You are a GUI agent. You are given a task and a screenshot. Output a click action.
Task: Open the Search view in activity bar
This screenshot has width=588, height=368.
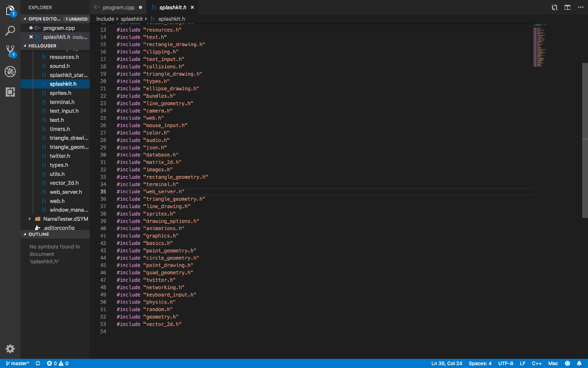pyautogui.click(x=10, y=30)
